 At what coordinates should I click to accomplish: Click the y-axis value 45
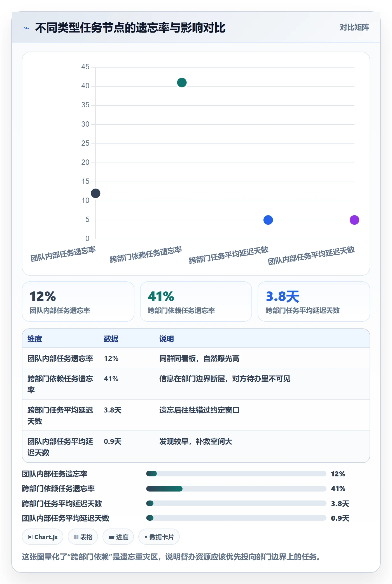[85, 67]
